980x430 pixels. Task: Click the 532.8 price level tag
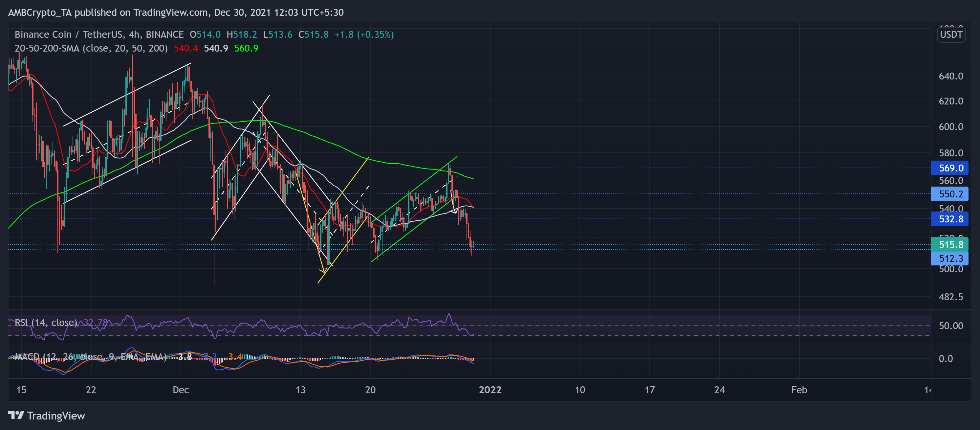[x=949, y=219]
